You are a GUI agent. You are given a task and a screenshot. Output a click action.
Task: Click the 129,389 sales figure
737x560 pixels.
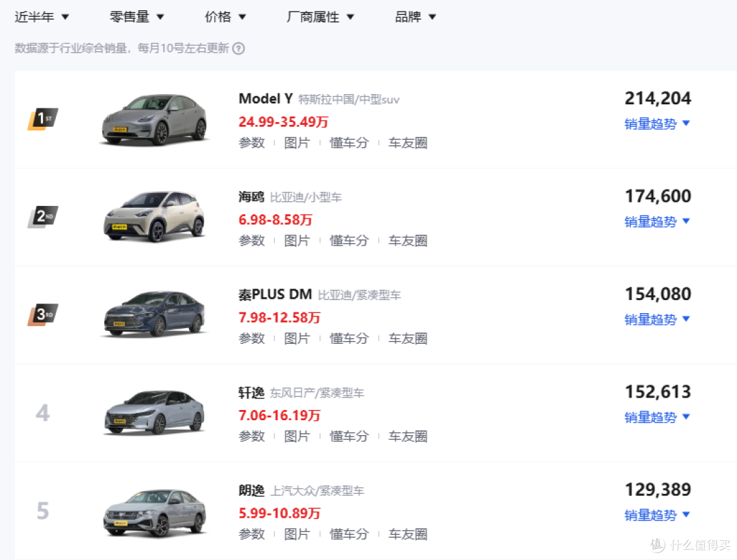[658, 490]
